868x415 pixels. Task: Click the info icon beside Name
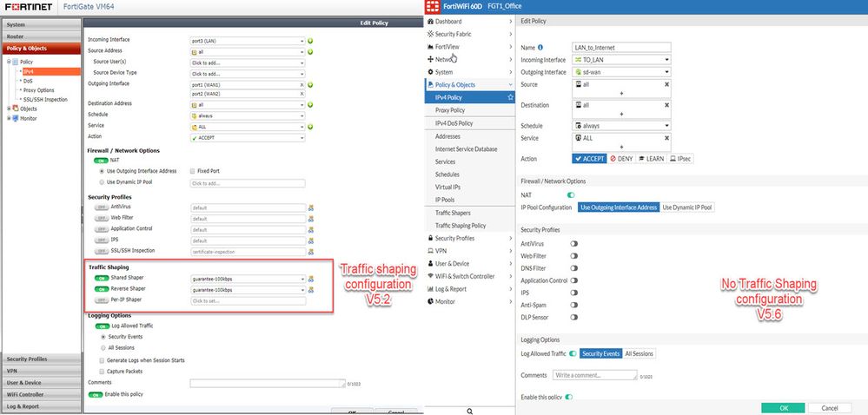pyautogui.click(x=540, y=48)
